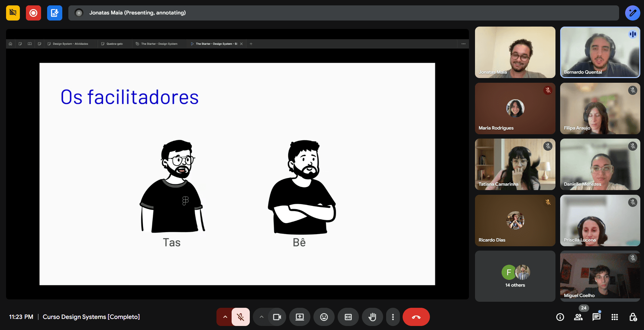Open the chat with everyone icon

(597, 317)
